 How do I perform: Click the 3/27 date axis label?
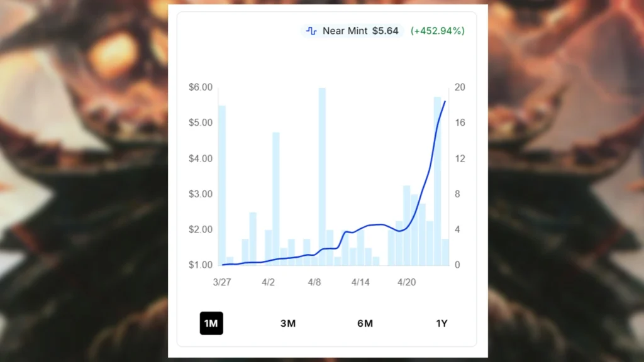point(222,282)
